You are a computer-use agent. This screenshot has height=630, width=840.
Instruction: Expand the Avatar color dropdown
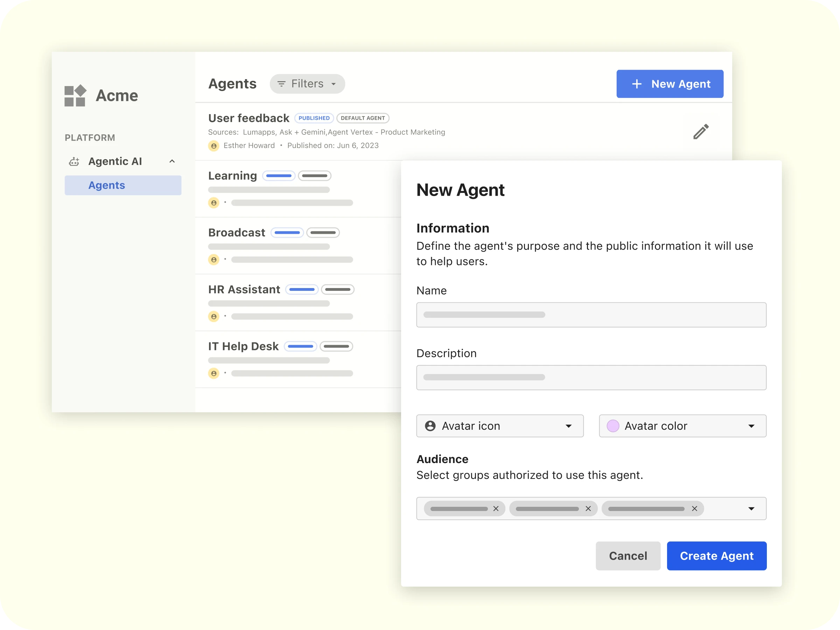pos(751,426)
